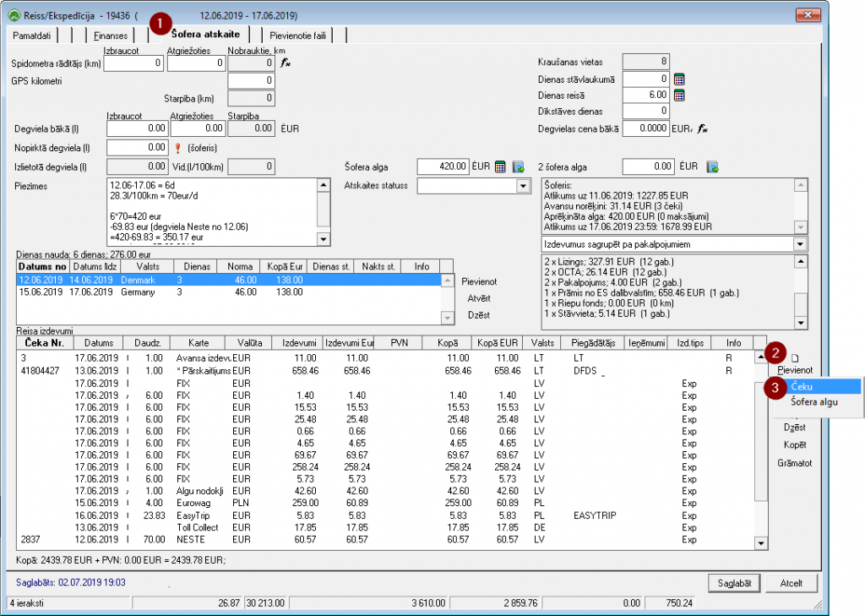Click Piegādātājs column header
The height and width of the screenshot is (616, 865).
(x=593, y=343)
